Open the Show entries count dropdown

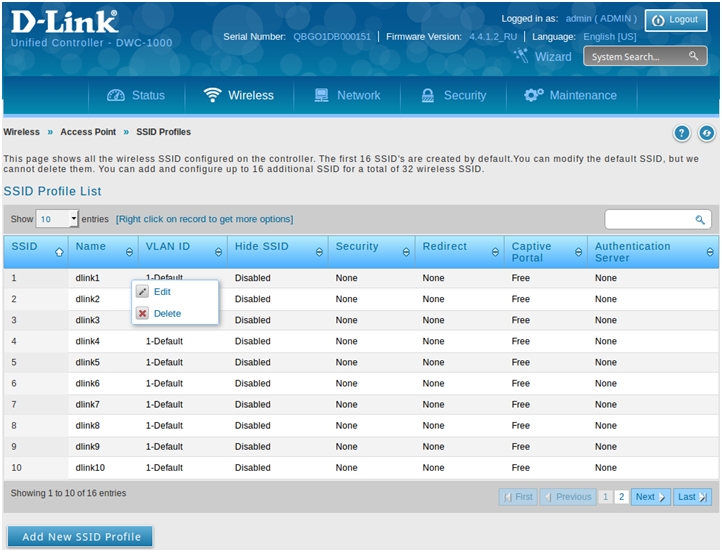point(58,219)
